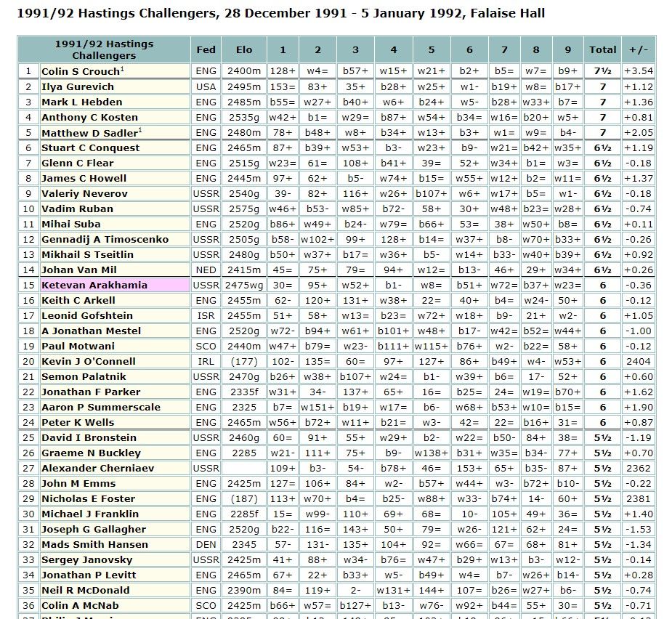Select round 1 result '128+' for Colin S Crouch
Image resolution: width=672 pixels, height=619 pixels.
coord(283,71)
